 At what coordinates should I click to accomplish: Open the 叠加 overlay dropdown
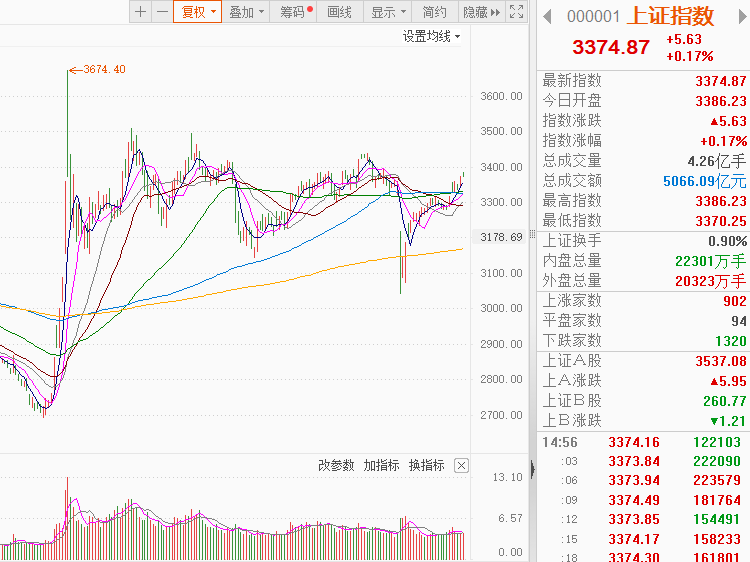(247, 12)
